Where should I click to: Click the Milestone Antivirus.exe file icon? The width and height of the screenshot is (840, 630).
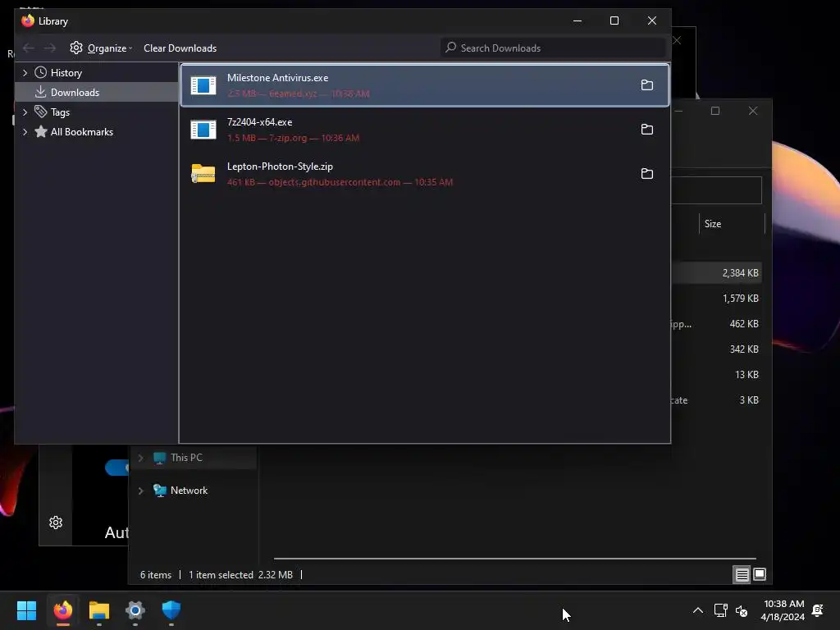click(203, 84)
